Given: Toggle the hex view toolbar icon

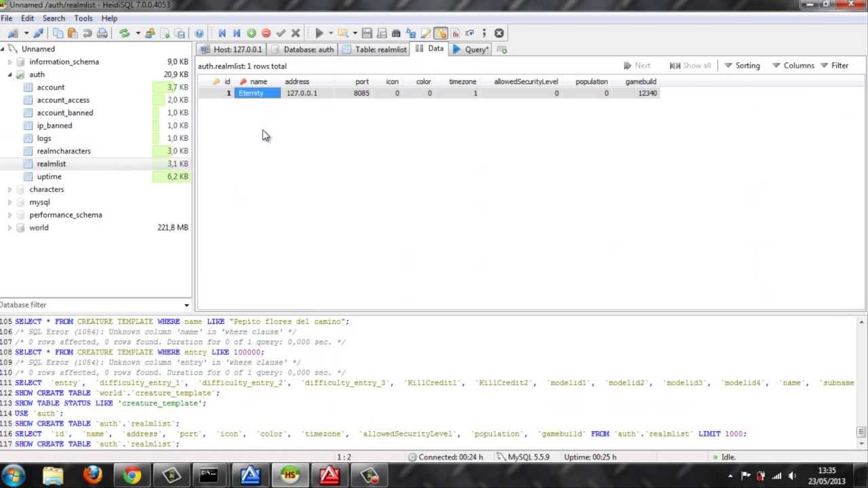Looking at the screenshot, I should pyautogui.click(x=455, y=33).
